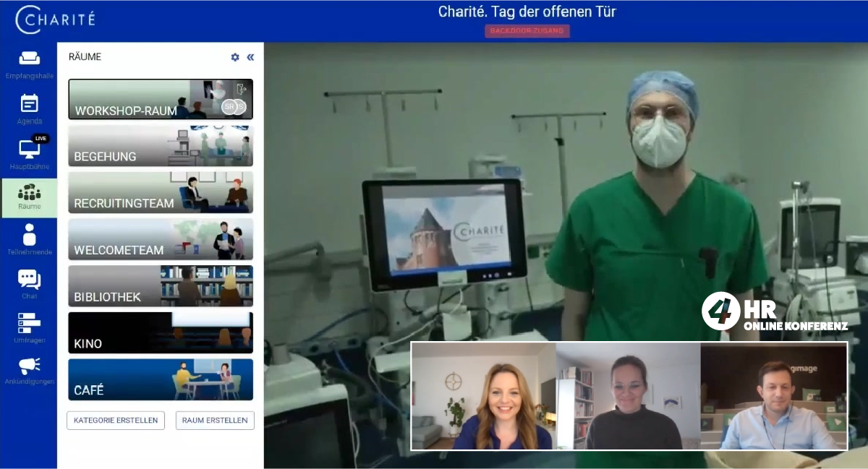Image resolution: width=868 pixels, height=469 pixels.
Task: Open Räume settings gear icon
Action: (x=235, y=57)
